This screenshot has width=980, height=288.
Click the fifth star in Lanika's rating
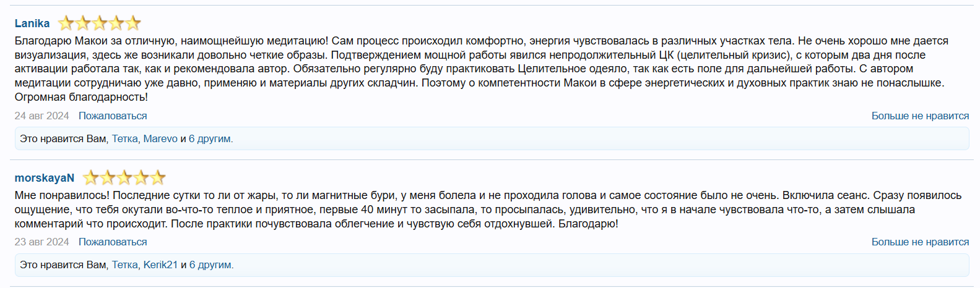[133, 23]
